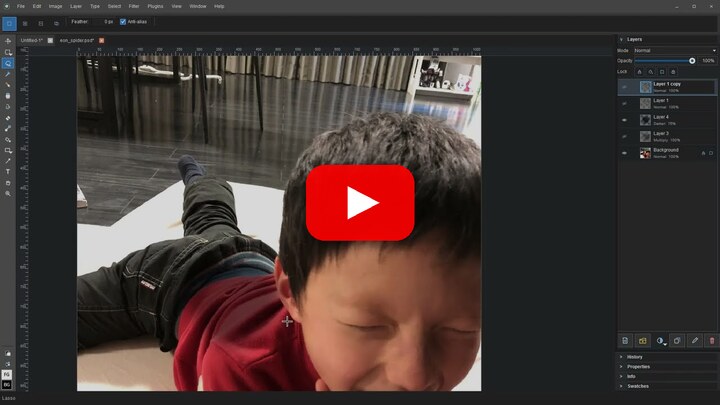Toggle the third Lock option icon
Image resolution: width=720 pixels, height=405 pixels.
pos(662,72)
